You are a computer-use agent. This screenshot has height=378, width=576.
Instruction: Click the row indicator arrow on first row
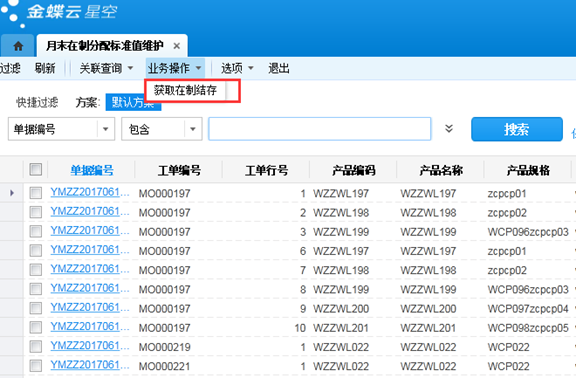[12, 192]
